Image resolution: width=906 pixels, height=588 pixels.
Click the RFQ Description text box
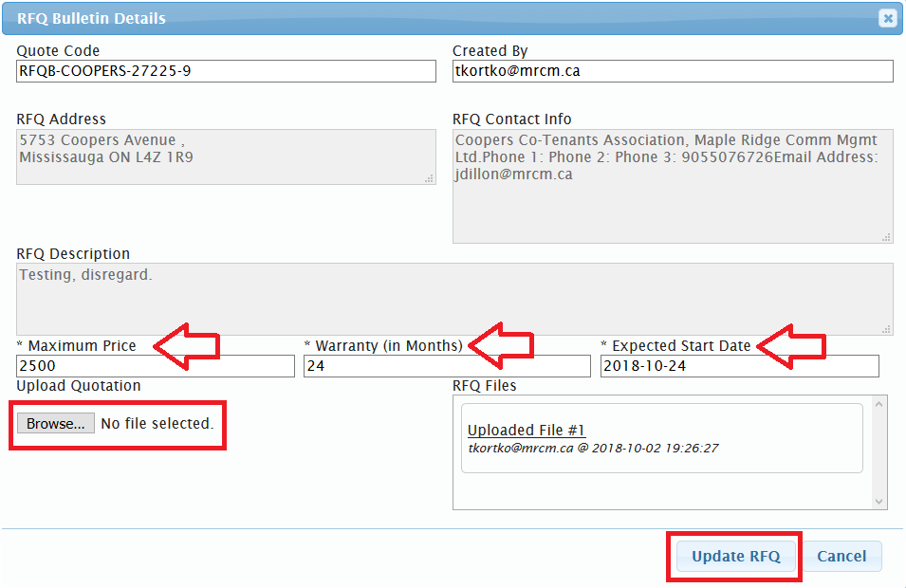pos(453,299)
